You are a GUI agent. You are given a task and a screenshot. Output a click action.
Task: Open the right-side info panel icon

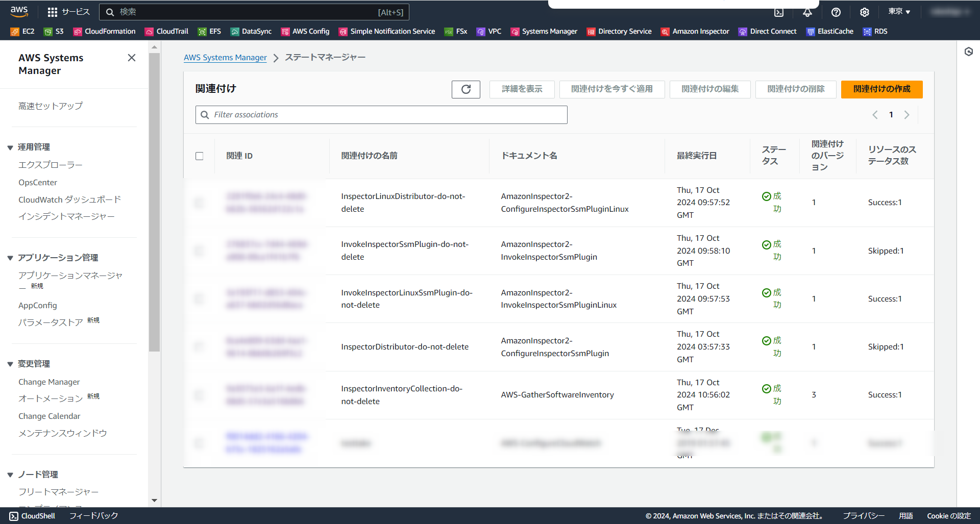(969, 52)
